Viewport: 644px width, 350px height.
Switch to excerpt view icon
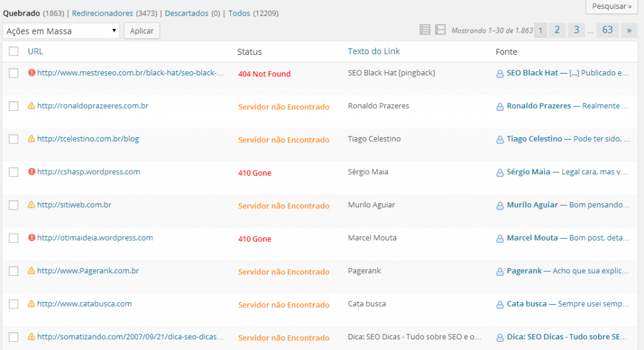[440, 30]
